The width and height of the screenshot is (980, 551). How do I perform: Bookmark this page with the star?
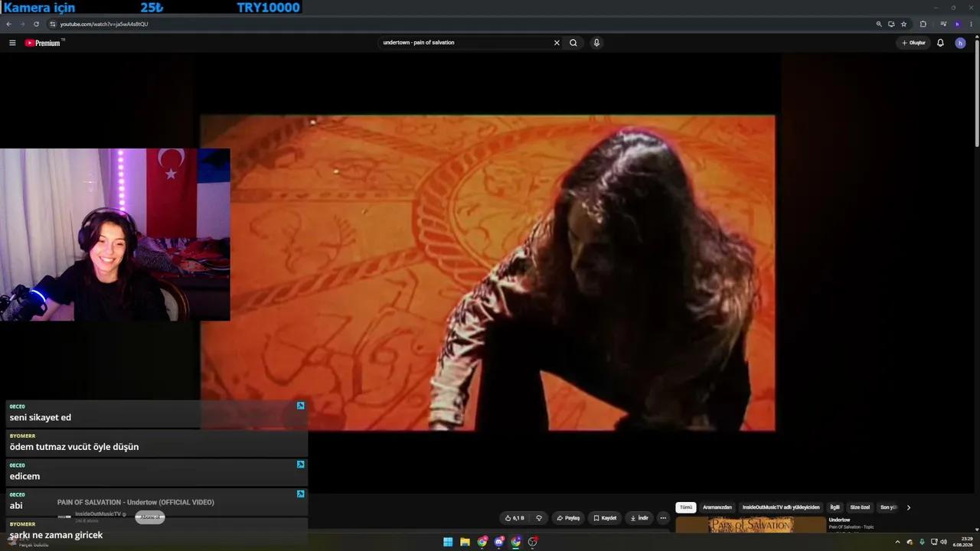click(903, 24)
